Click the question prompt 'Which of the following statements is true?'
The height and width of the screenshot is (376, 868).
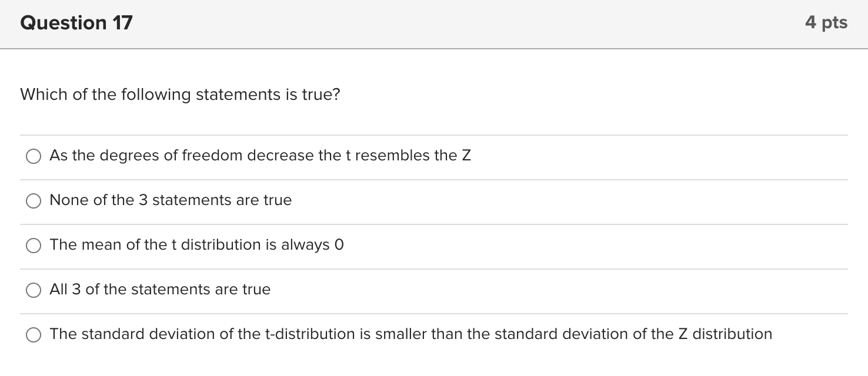(x=180, y=94)
